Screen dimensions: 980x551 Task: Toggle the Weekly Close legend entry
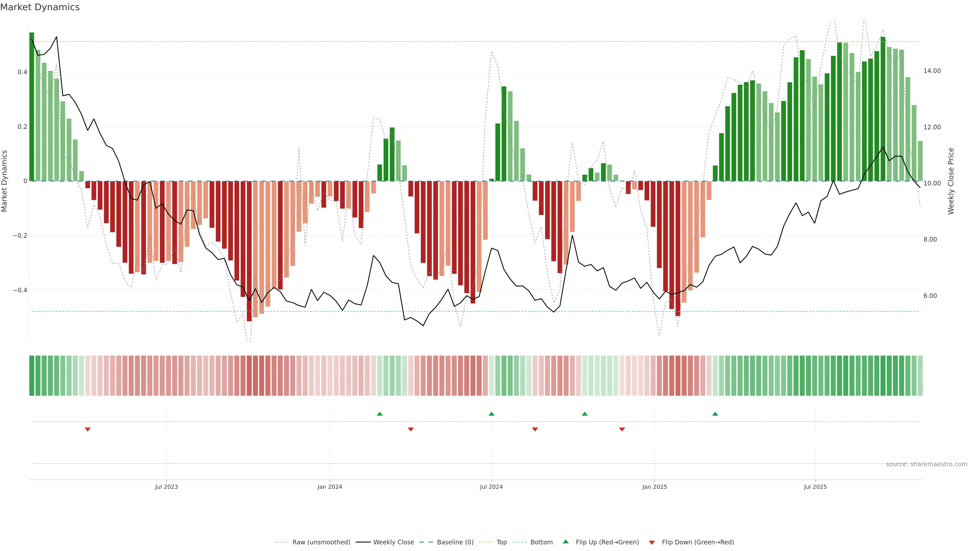(393, 542)
